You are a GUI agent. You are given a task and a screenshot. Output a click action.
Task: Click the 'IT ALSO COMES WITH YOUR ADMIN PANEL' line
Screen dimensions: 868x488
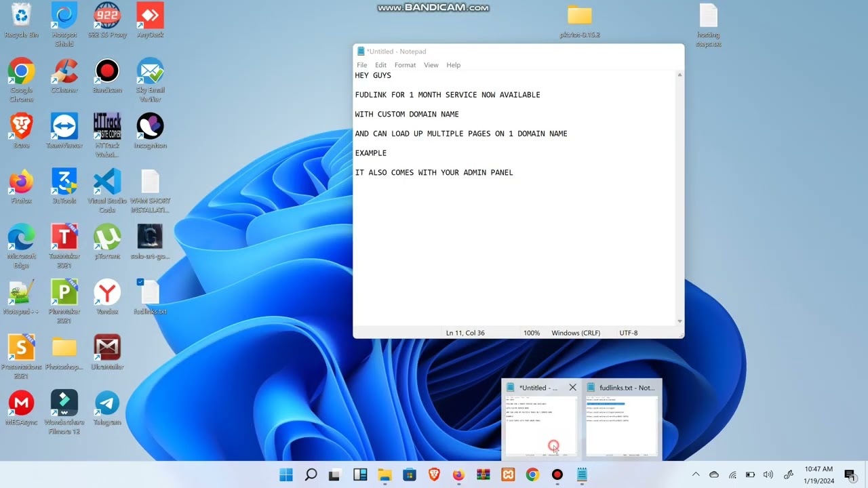pyautogui.click(x=434, y=173)
